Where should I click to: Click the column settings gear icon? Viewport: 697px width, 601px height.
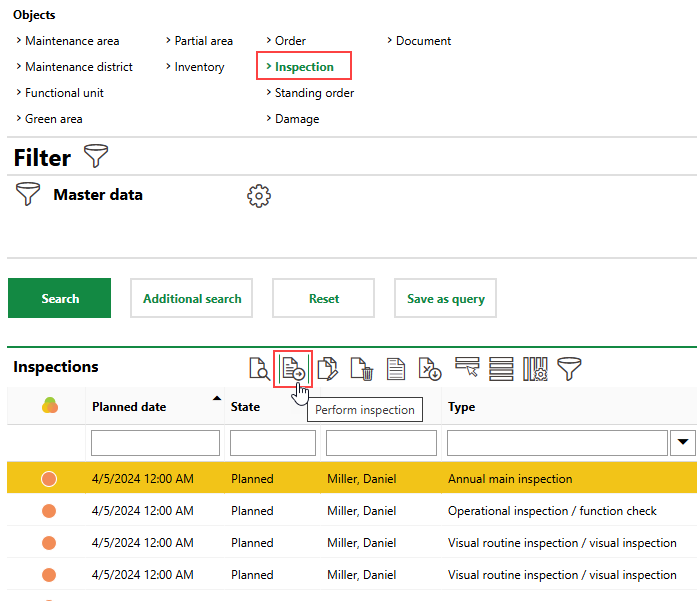(x=535, y=369)
